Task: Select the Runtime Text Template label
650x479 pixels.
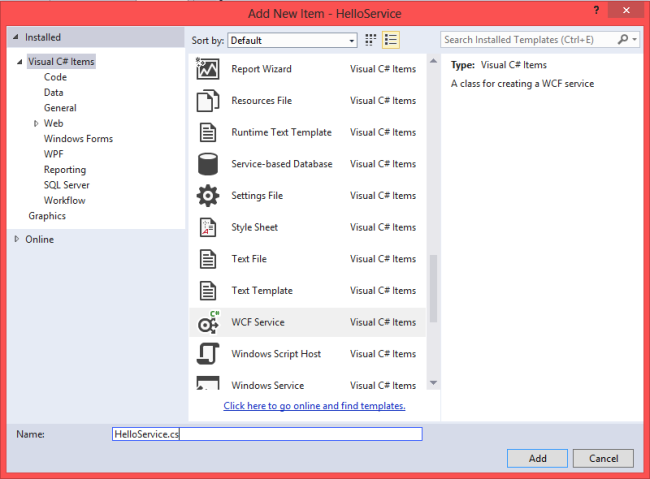Action: tap(281, 132)
